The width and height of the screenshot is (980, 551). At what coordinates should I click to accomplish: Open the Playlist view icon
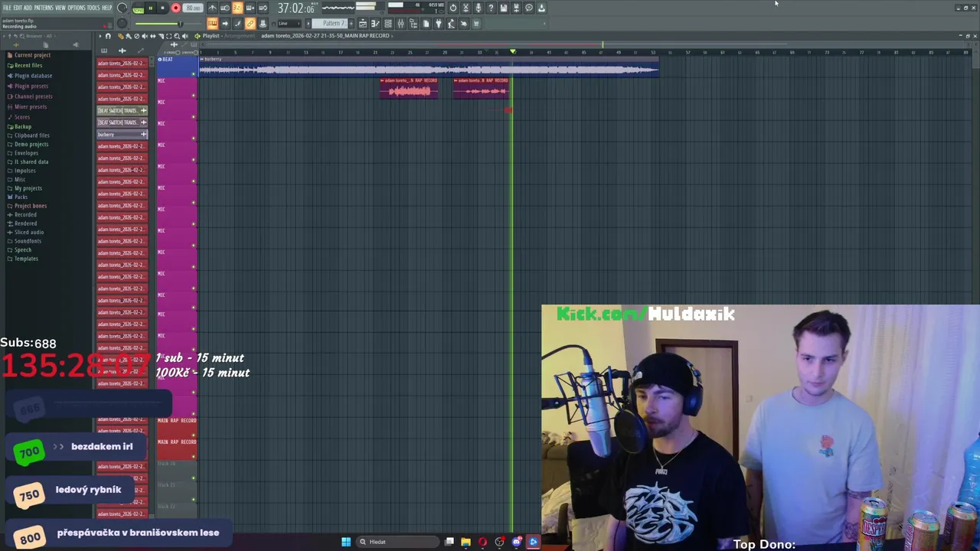(x=363, y=24)
